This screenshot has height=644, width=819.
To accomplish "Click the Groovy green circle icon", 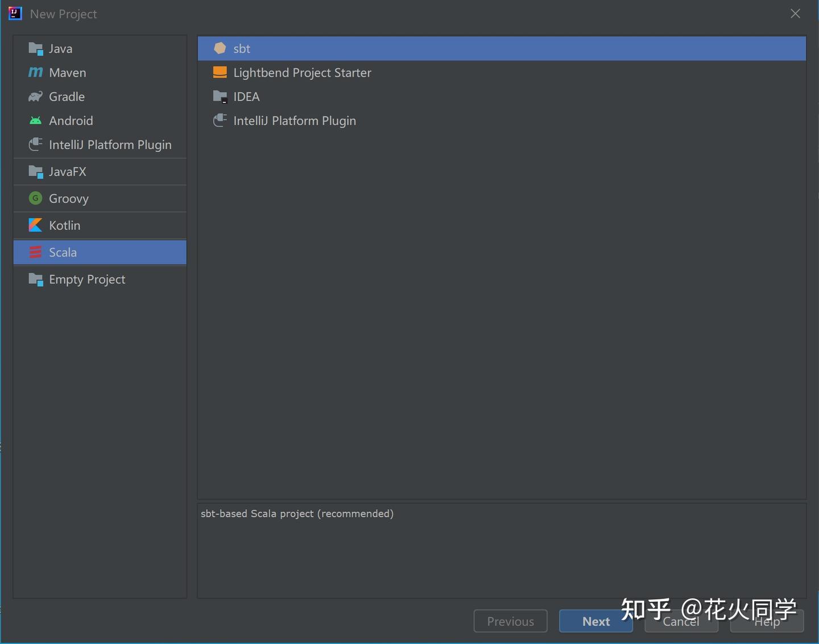I will click(x=35, y=199).
